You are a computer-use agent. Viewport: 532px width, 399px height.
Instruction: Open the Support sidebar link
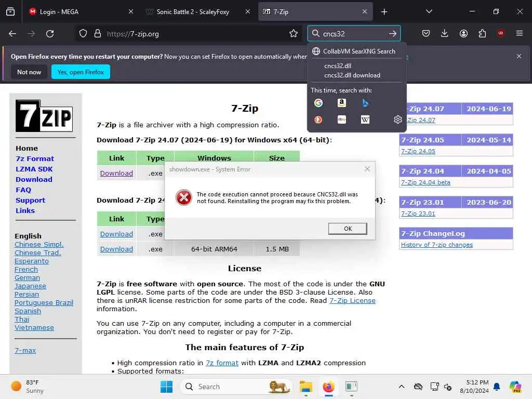(30, 200)
